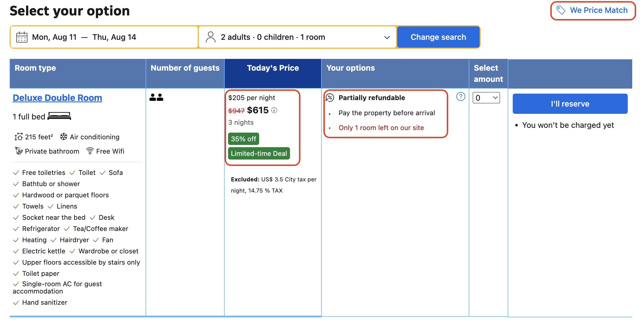The height and width of the screenshot is (328, 644).
Task: Click the check-in date Mon, Aug 11
Action: pos(54,37)
